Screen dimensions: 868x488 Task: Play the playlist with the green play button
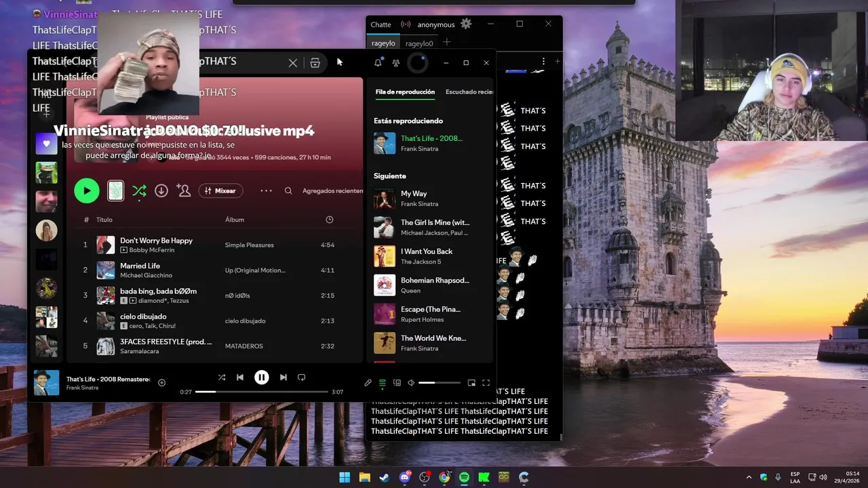click(87, 191)
